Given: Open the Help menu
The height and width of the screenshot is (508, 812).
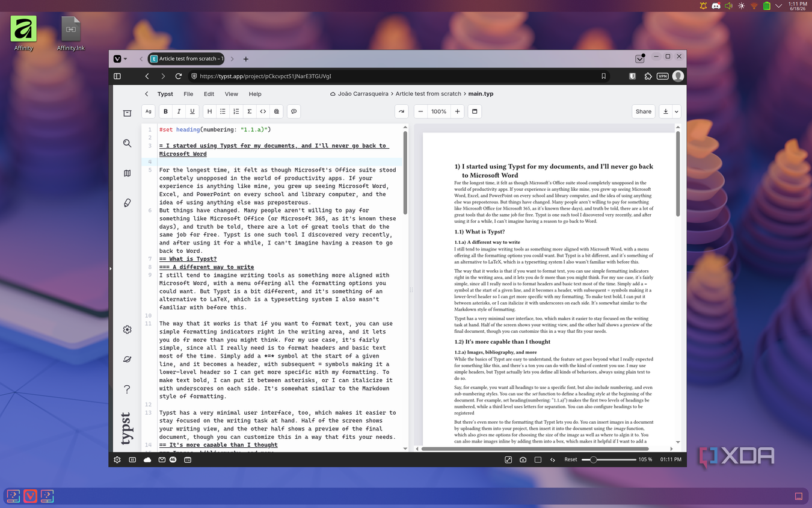Looking at the screenshot, I should point(255,94).
